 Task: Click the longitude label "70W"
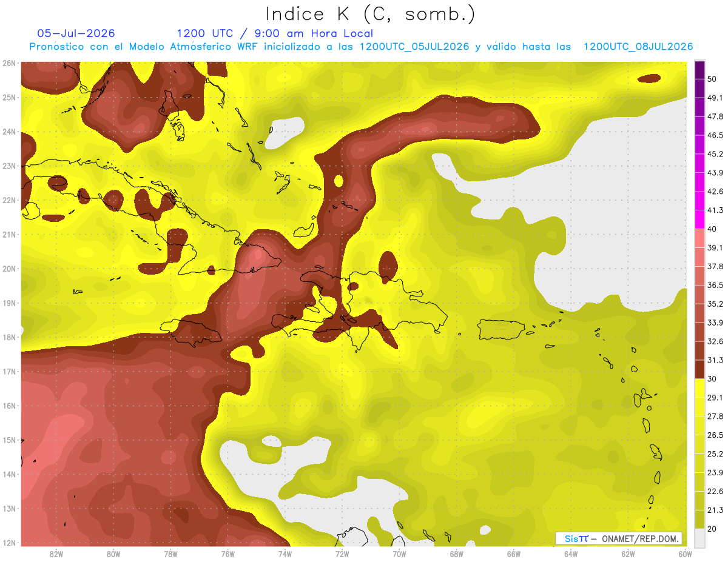coord(399,554)
